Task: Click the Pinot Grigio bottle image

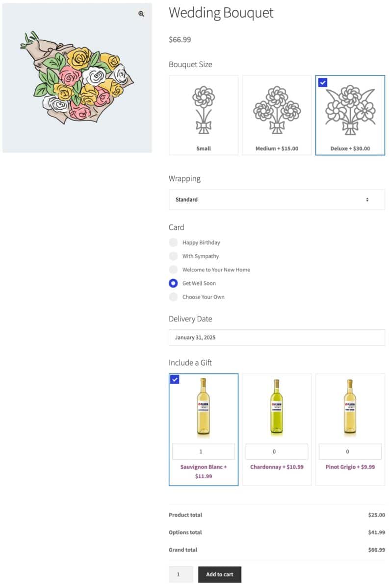Action: click(x=350, y=407)
